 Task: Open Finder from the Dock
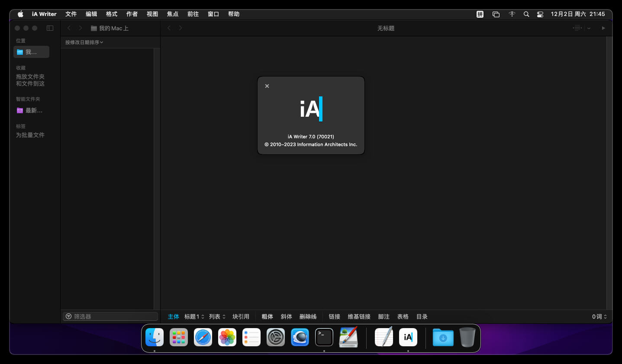click(155, 337)
